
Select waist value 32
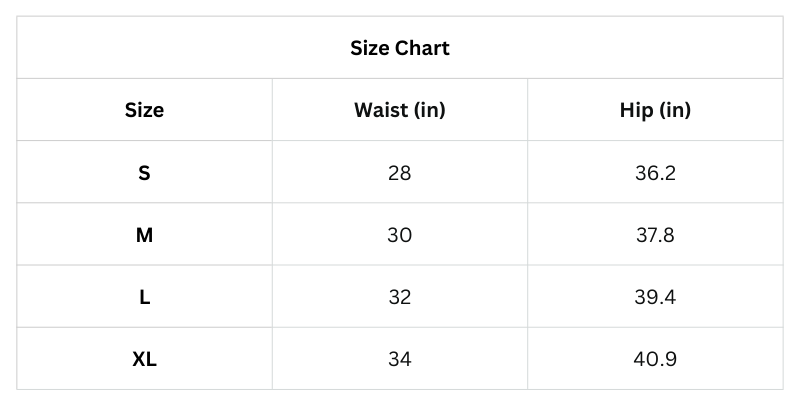click(x=399, y=297)
